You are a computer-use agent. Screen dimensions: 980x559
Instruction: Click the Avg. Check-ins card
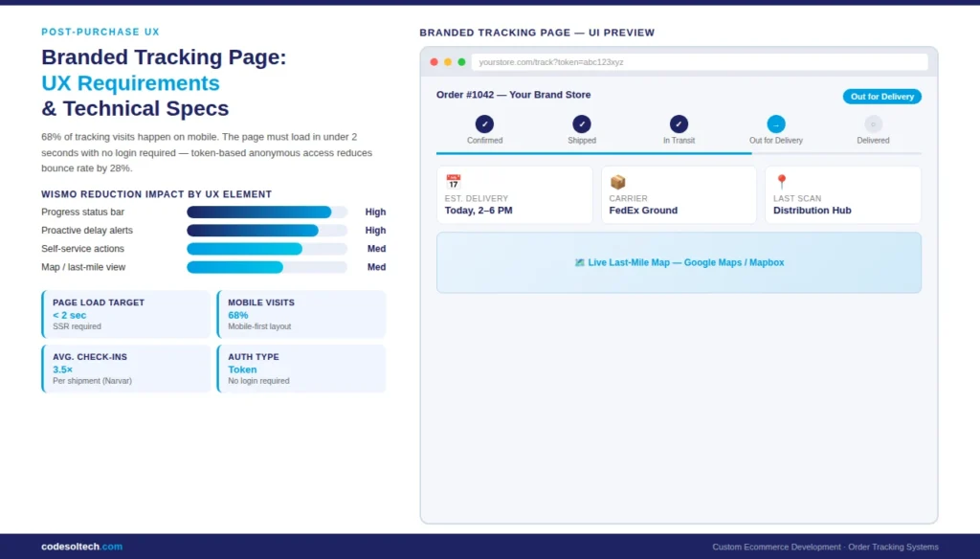pos(126,369)
